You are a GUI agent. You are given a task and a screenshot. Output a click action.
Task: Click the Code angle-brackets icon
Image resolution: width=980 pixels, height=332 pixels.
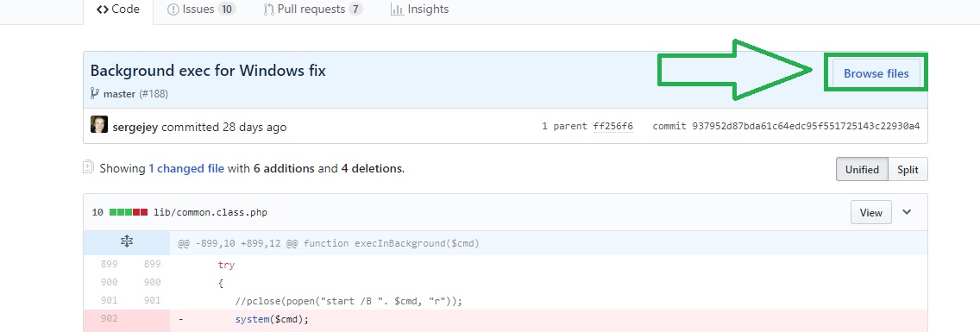[102, 10]
